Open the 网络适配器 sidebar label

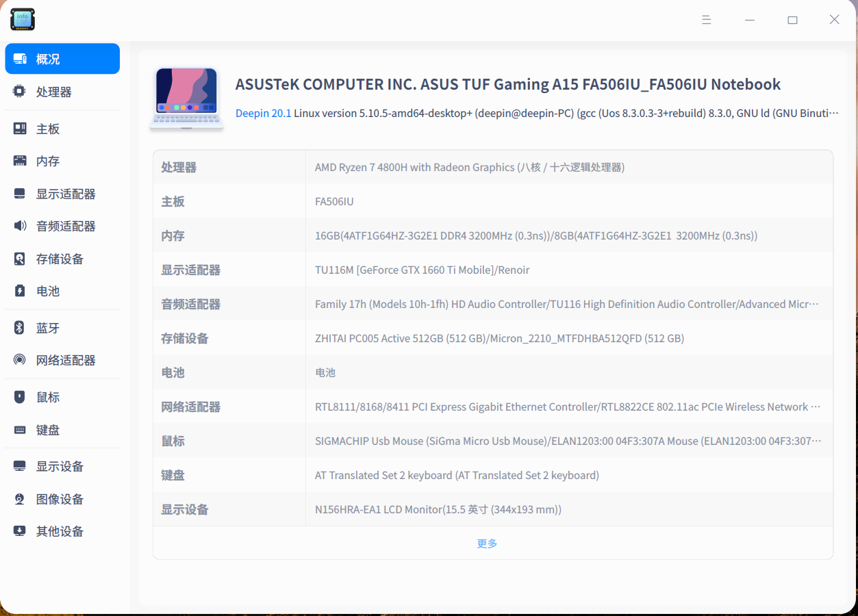(66, 360)
